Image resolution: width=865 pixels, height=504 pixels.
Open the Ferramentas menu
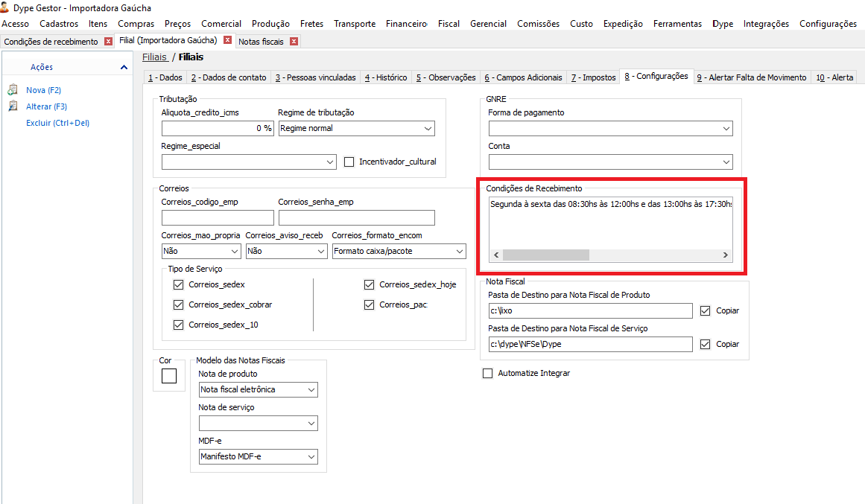(x=677, y=24)
